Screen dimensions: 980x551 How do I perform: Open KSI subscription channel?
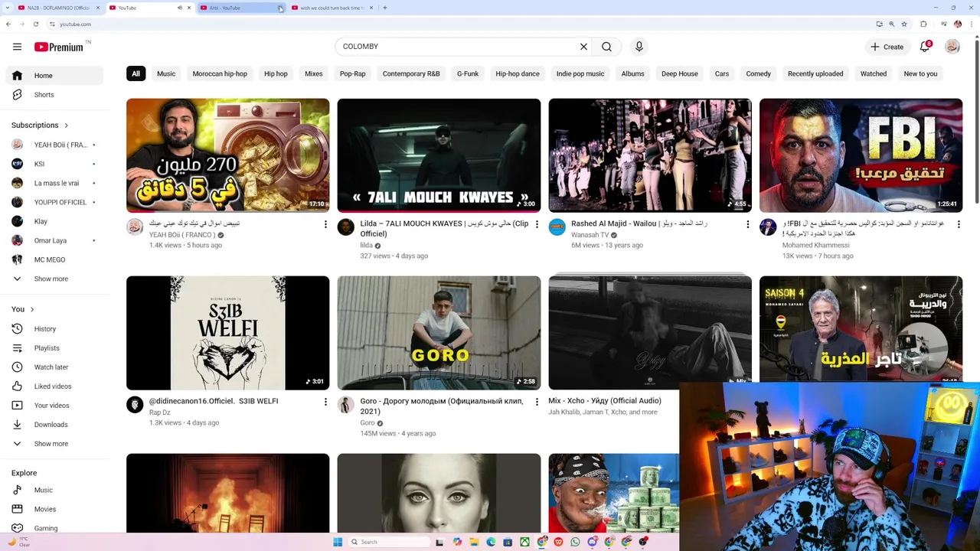coord(54,164)
